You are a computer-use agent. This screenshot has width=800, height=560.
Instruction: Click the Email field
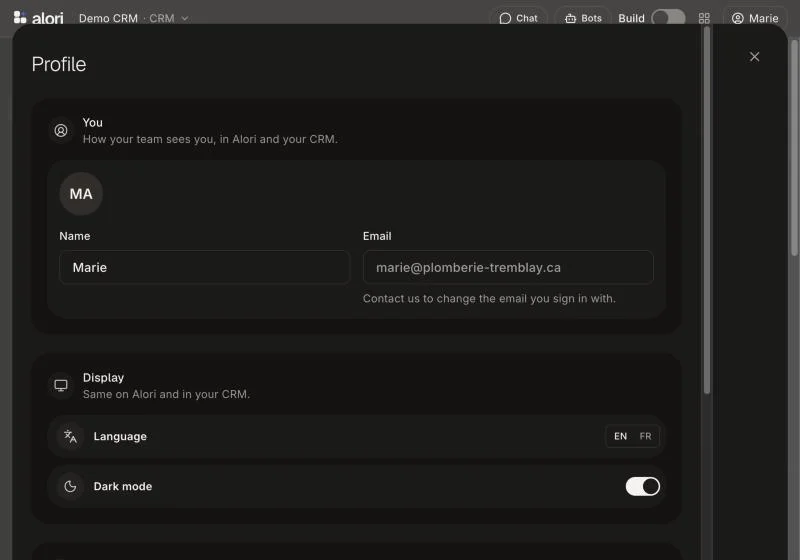click(x=508, y=267)
